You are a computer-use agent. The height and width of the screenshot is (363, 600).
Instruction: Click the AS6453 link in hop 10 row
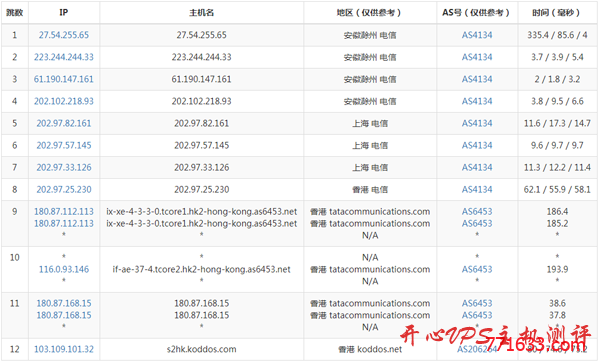pos(477,270)
